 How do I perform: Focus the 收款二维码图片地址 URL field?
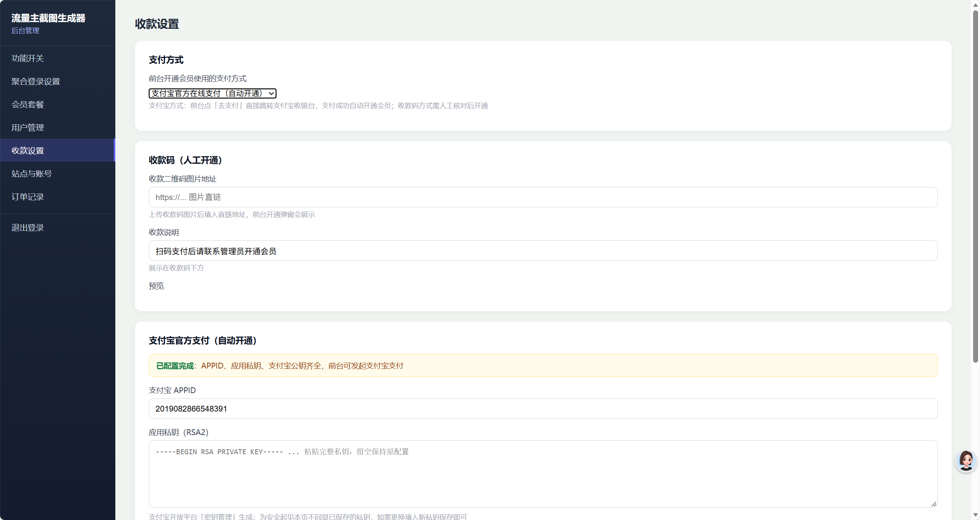(x=543, y=197)
